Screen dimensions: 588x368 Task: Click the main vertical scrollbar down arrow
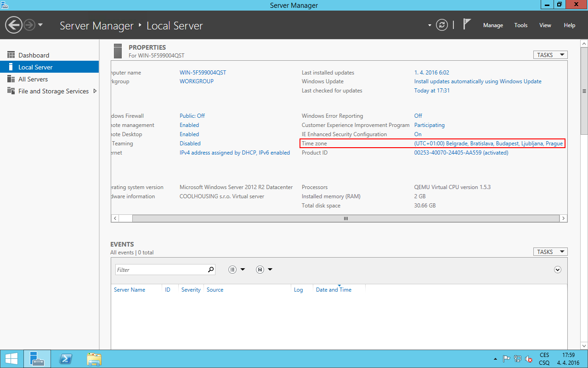584,345
